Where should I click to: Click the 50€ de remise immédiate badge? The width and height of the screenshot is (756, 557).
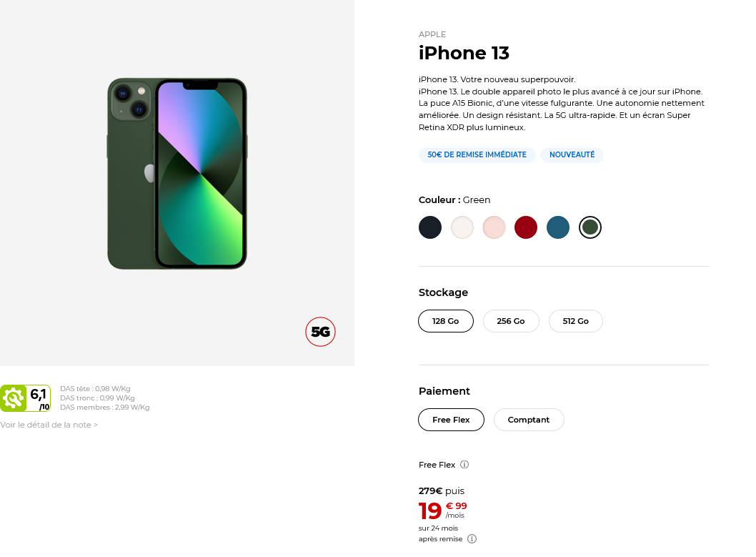pyautogui.click(x=477, y=154)
